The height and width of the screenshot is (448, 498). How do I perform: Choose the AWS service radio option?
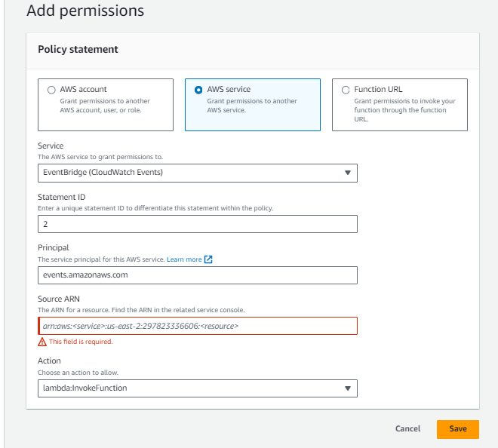198,90
